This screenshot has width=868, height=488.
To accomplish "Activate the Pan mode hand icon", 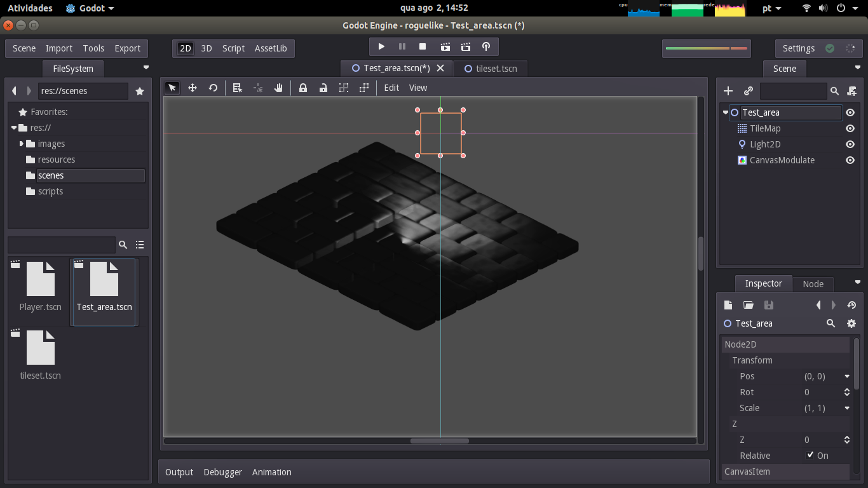I will [278, 88].
